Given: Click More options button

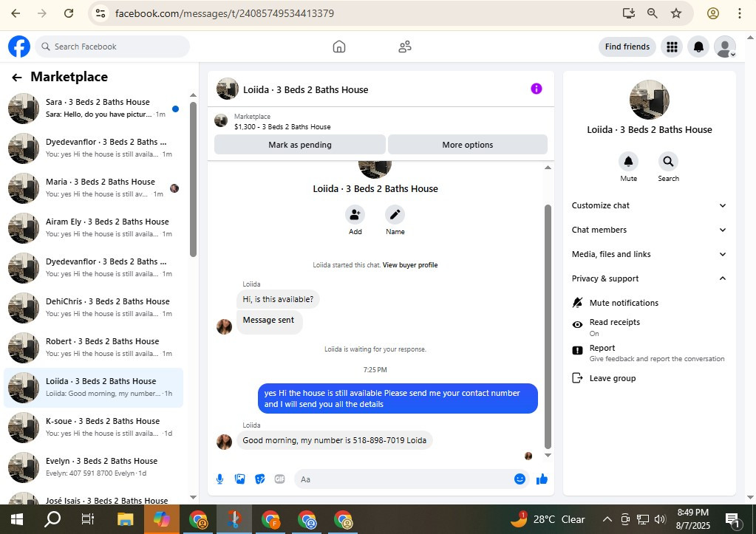Looking at the screenshot, I should pos(467,145).
